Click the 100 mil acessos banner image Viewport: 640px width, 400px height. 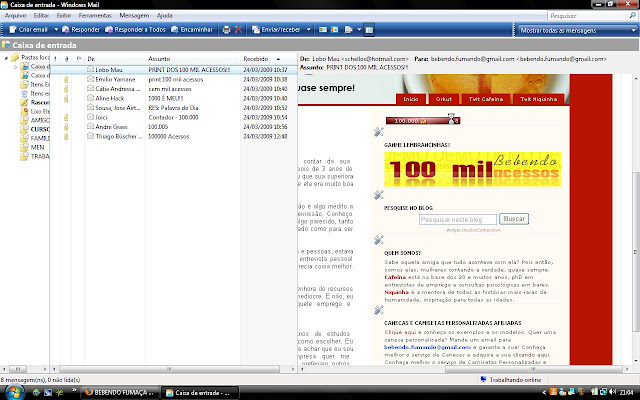[473, 169]
